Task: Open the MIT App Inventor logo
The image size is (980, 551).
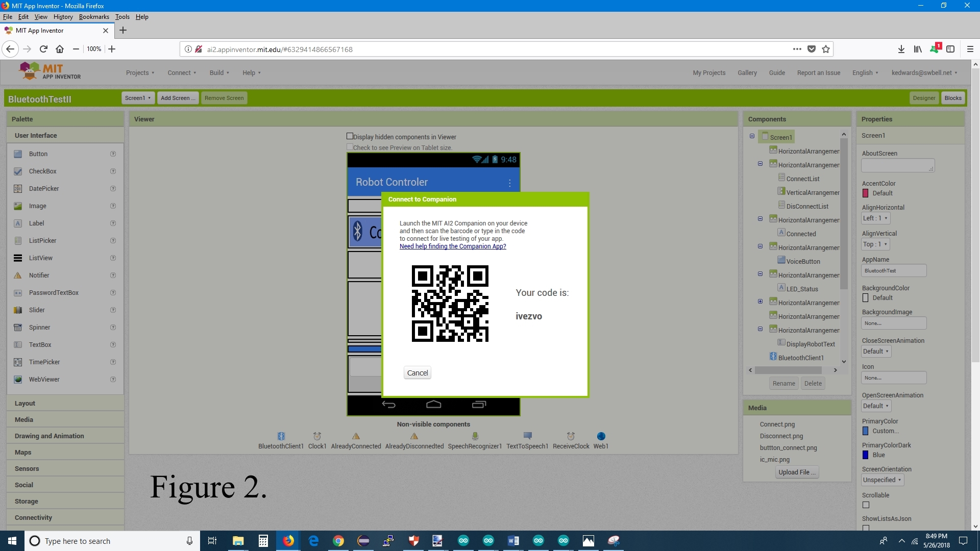Action: [50, 71]
